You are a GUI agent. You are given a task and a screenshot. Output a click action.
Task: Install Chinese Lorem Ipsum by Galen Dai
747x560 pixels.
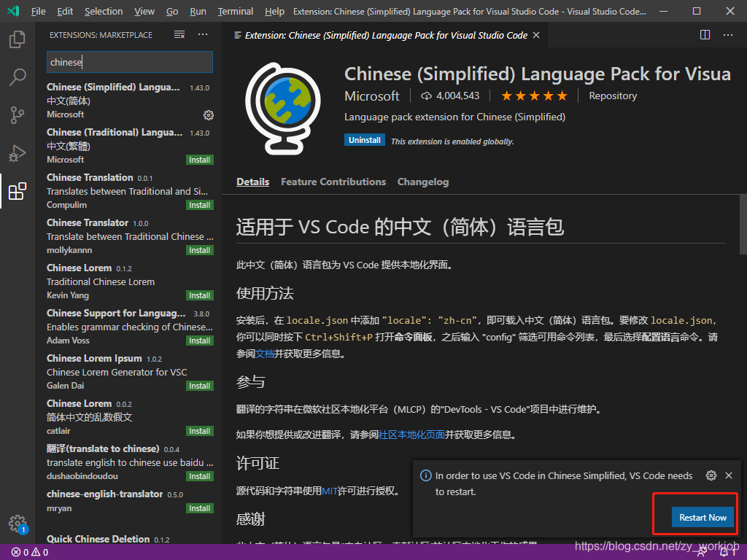point(200,386)
